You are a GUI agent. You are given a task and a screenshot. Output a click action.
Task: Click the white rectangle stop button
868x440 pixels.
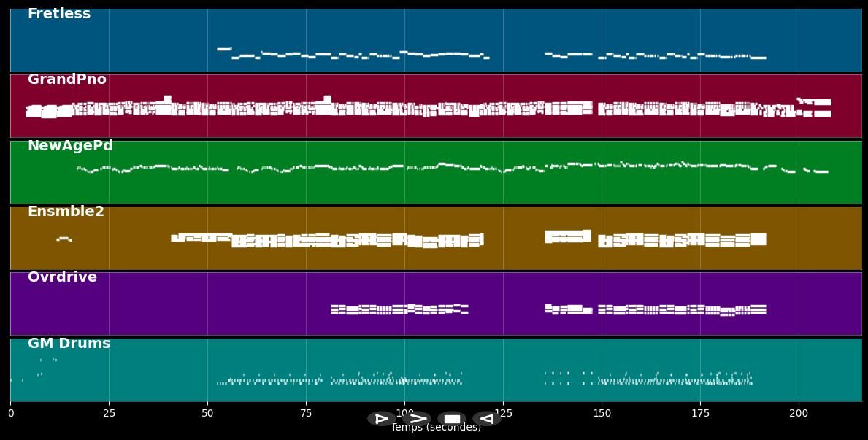click(452, 419)
